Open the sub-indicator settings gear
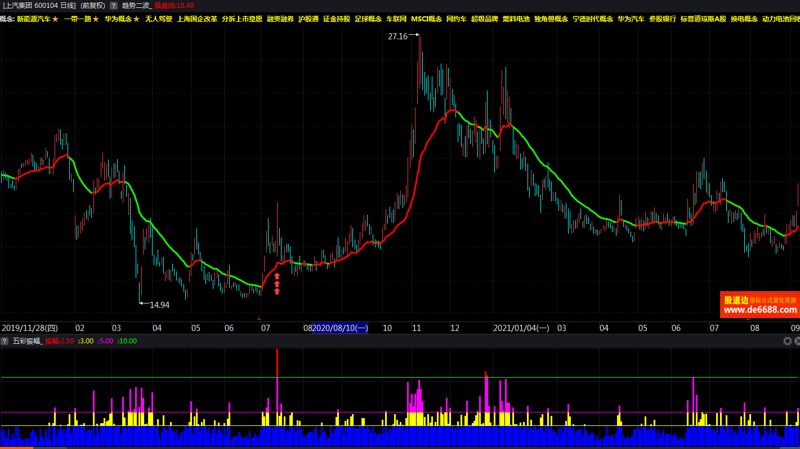Screen dimensions: 800x449 787,341
